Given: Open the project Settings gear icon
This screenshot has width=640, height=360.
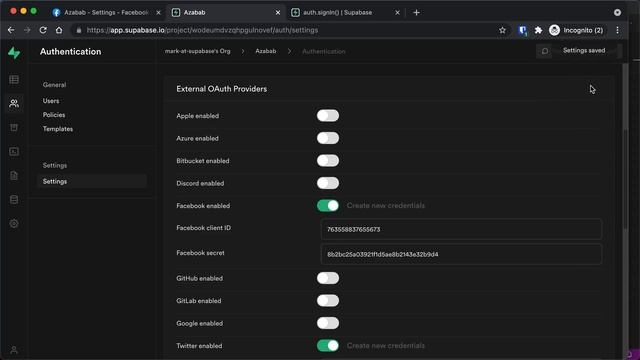Looking at the screenshot, I should (x=14, y=223).
